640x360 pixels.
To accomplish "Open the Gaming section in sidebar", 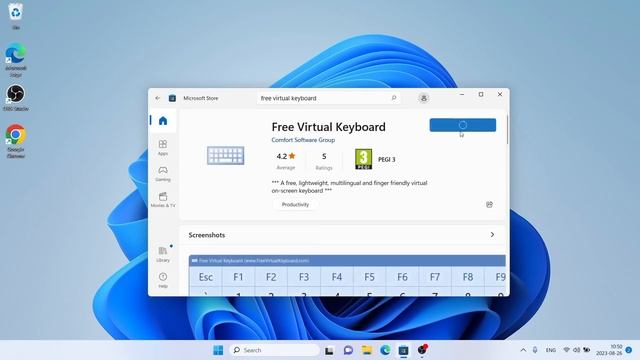I will coord(163,173).
